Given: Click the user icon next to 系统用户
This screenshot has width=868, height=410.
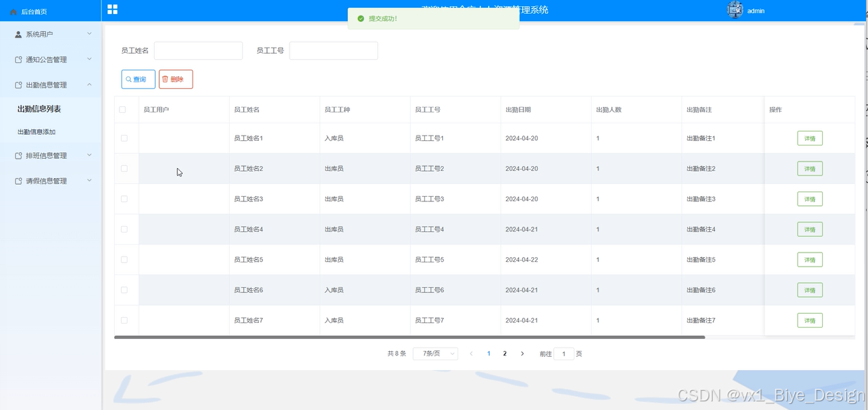Looking at the screenshot, I should (19, 35).
